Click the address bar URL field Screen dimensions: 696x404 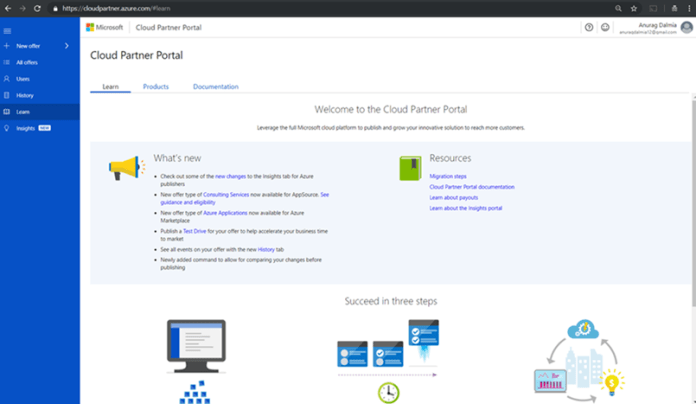tap(328, 8)
